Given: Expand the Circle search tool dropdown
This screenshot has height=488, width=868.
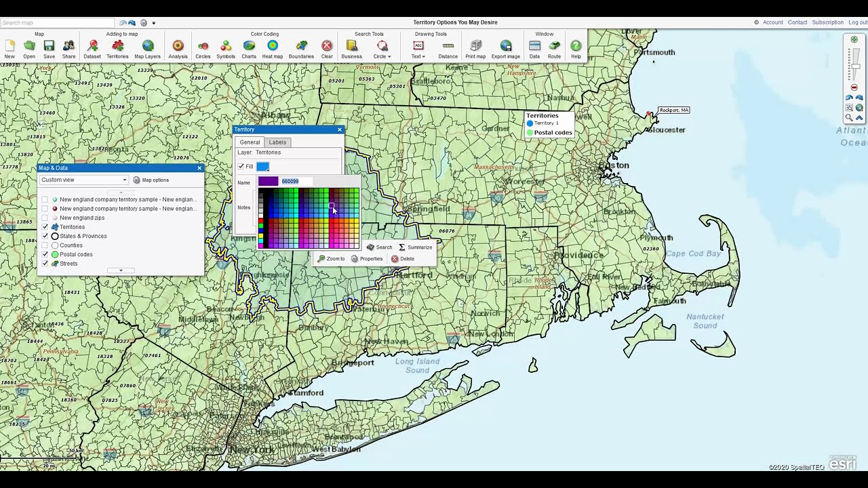Looking at the screenshot, I should tap(389, 56).
